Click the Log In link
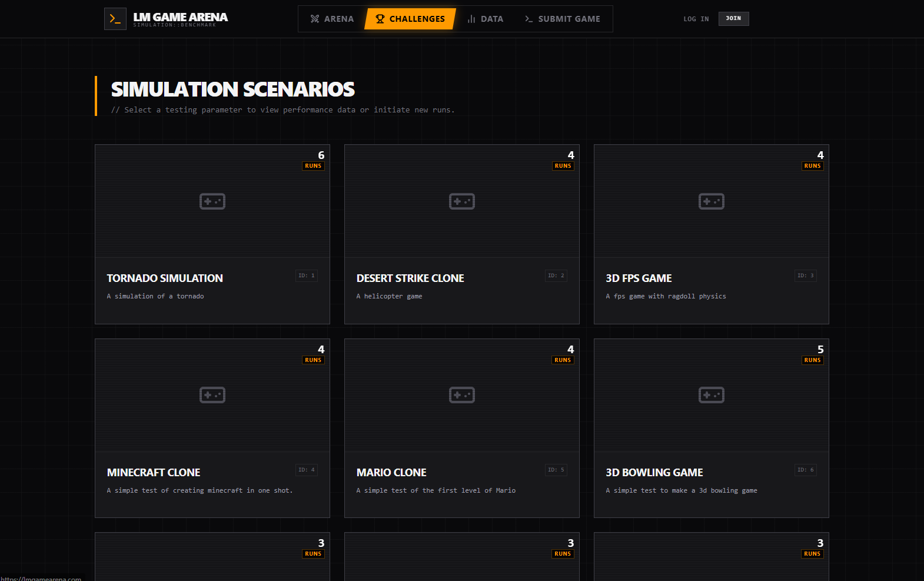Screen dimensions: 924x581 click(696, 19)
